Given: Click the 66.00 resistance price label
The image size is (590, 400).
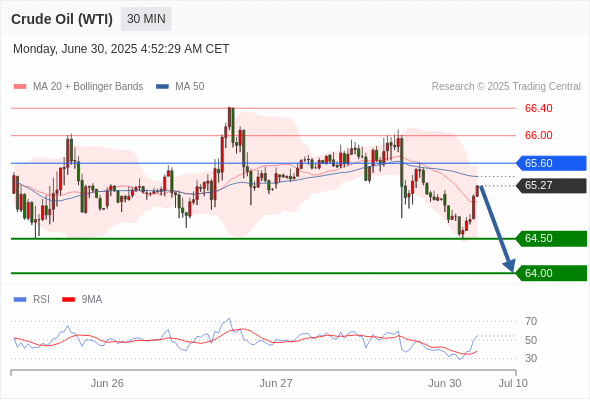Looking at the screenshot, I should tap(538, 135).
